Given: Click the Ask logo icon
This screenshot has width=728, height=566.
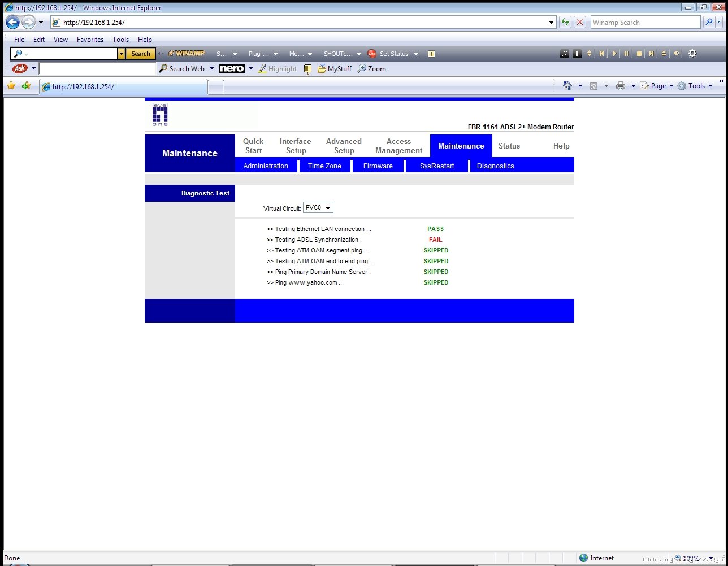Looking at the screenshot, I should (x=20, y=68).
